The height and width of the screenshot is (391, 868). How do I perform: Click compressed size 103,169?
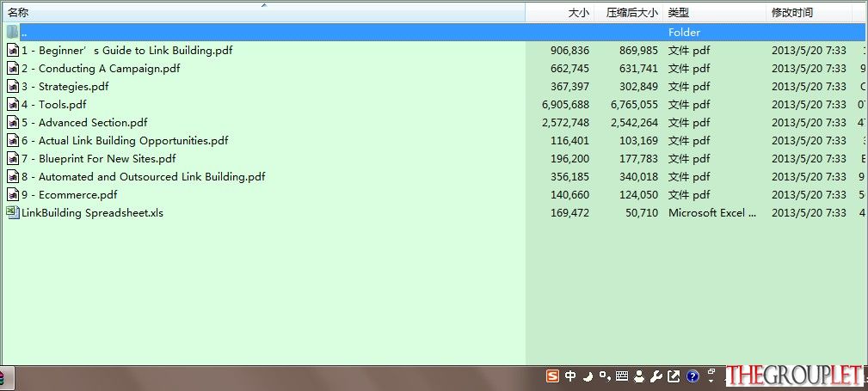(639, 140)
